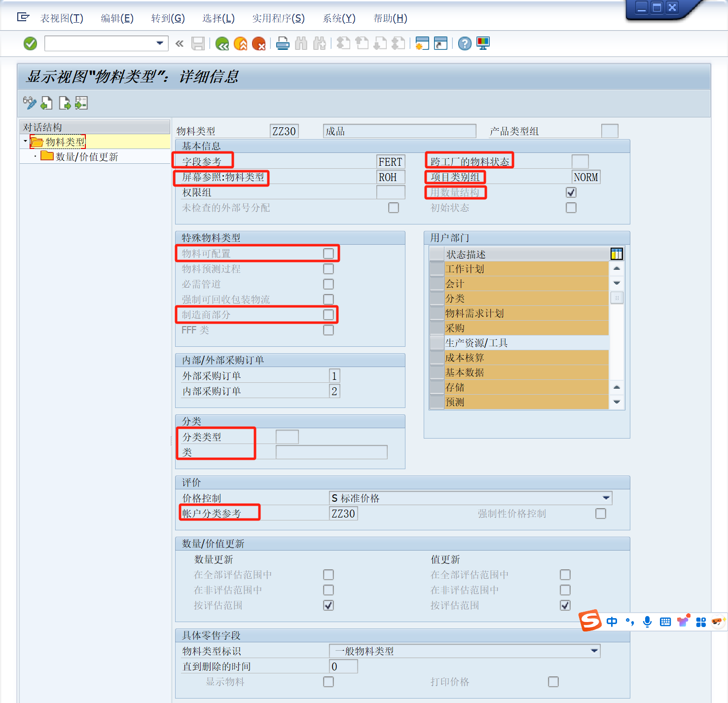Image resolution: width=728 pixels, height=703 pixels.
Task: Click the Help question mark icon
Action: tap(465, 43)
